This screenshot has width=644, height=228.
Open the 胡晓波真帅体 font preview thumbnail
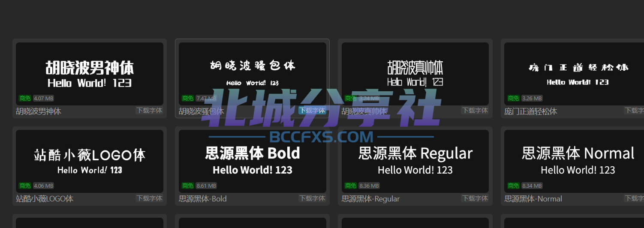pyautogui.click(x=415, y=74)
